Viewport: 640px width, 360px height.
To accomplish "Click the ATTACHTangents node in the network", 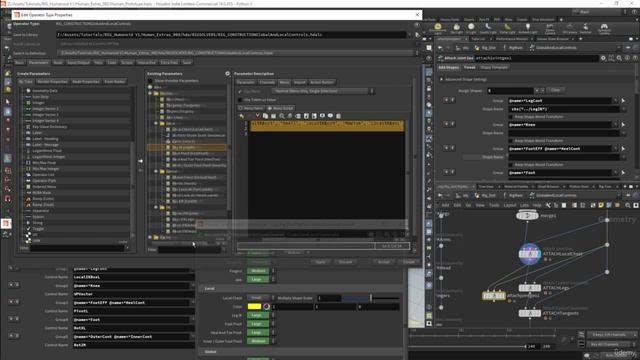I will click(530, 313).
